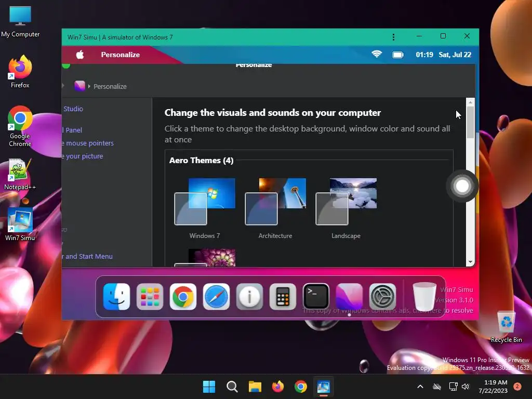This screenshot has height=399, width=532.
Task: Click the volume icon in system tray
Action: coord(465,387)
